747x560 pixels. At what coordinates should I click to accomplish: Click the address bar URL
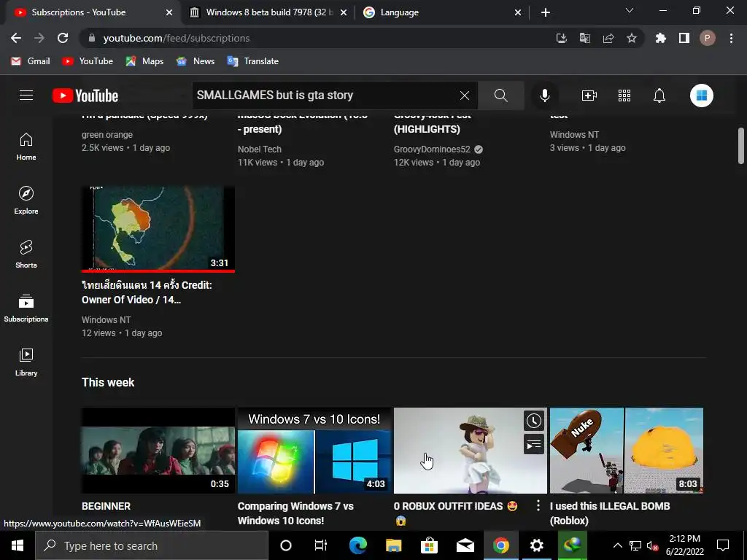pos(177,38)
